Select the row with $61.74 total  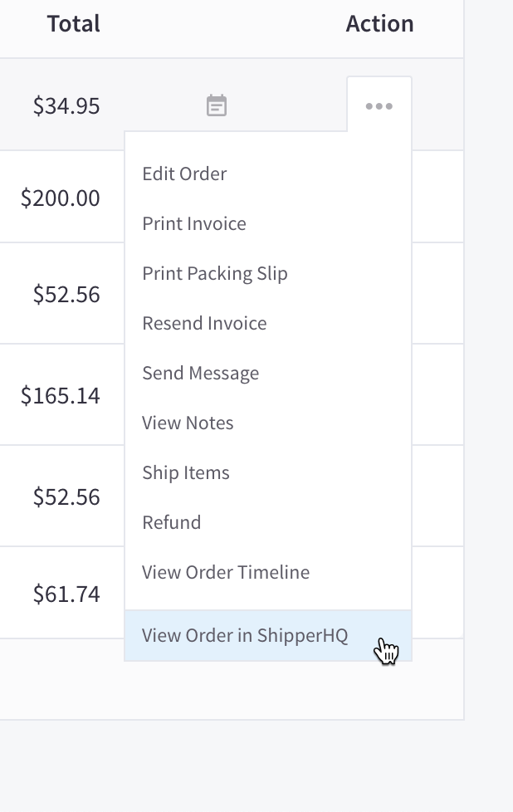66,593
